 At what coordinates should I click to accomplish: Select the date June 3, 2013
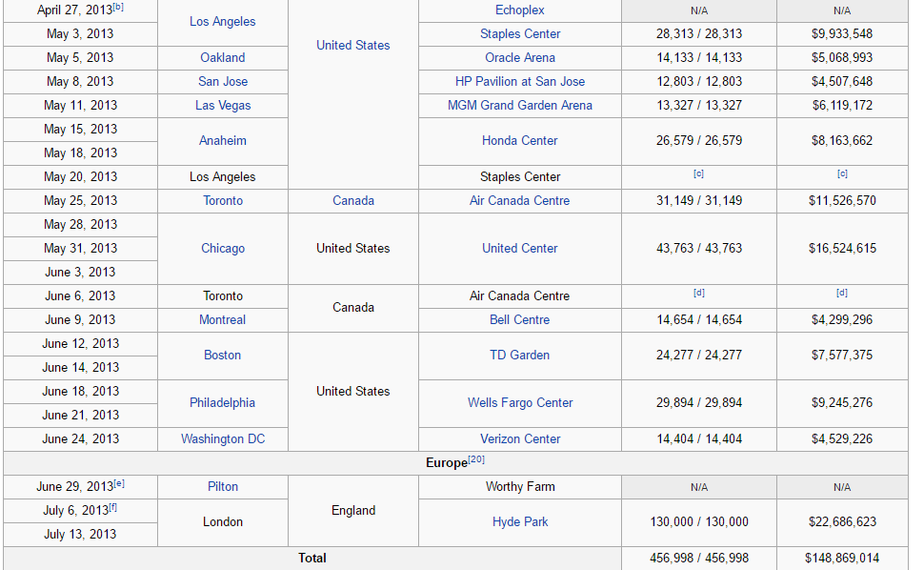(x=80, y=273)
